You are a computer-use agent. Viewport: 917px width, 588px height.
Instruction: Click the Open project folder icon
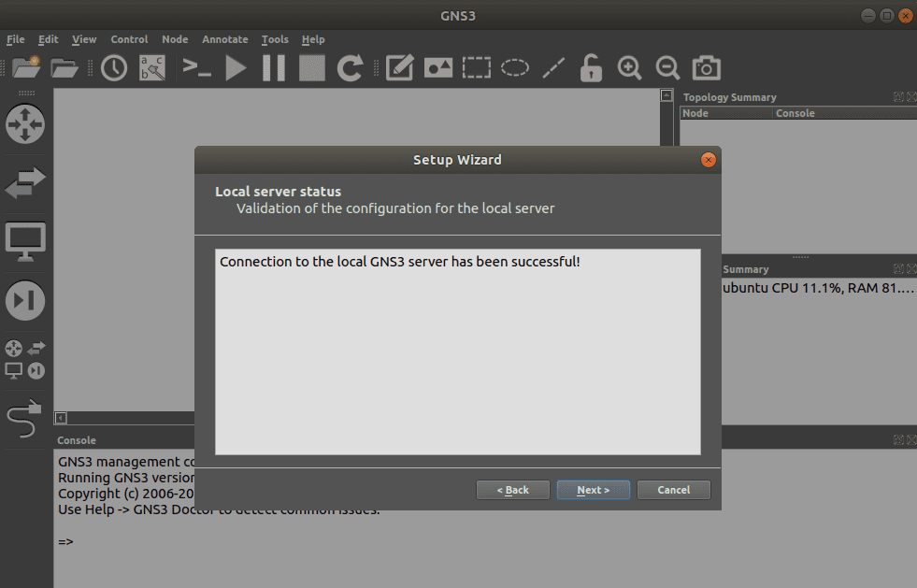[x=64, y=68]
